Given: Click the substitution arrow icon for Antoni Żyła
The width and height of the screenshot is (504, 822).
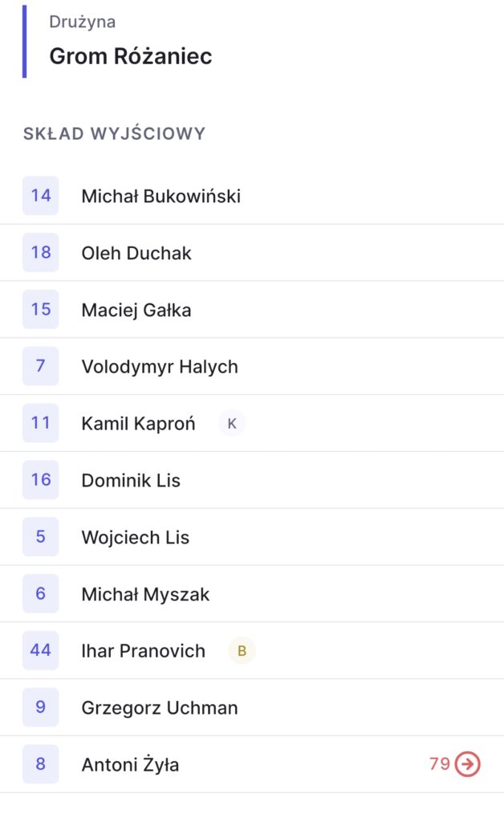Looking at the screenshot, I should tap(467, 764).
